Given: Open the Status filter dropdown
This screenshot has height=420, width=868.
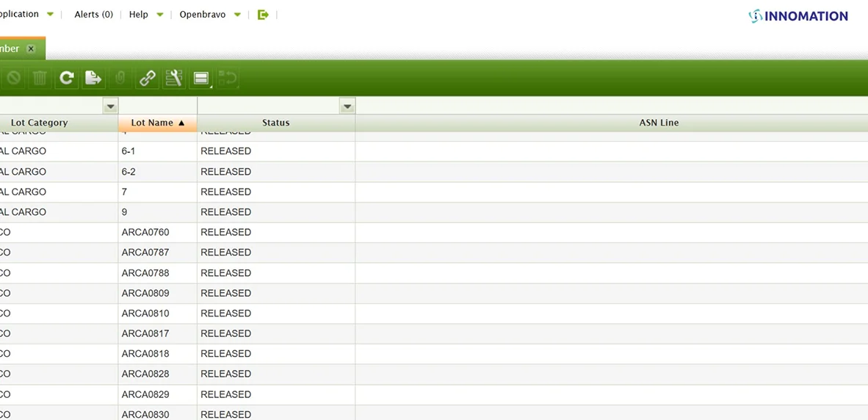Looking at the screenshot, I should point(347,106).
